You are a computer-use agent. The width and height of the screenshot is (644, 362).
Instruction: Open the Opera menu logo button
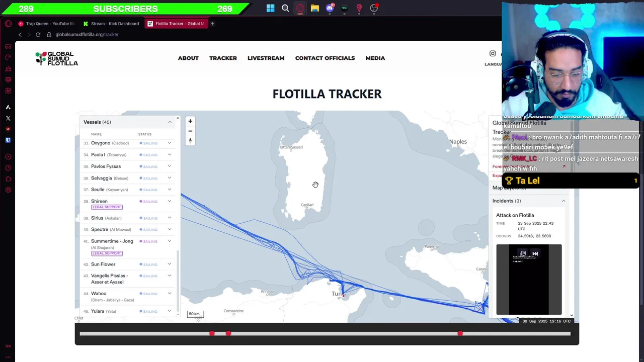click(x=8, y=24)
